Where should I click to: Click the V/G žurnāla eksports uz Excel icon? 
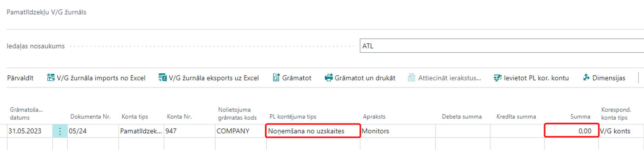pyautogui.click(x=163, y=78)
